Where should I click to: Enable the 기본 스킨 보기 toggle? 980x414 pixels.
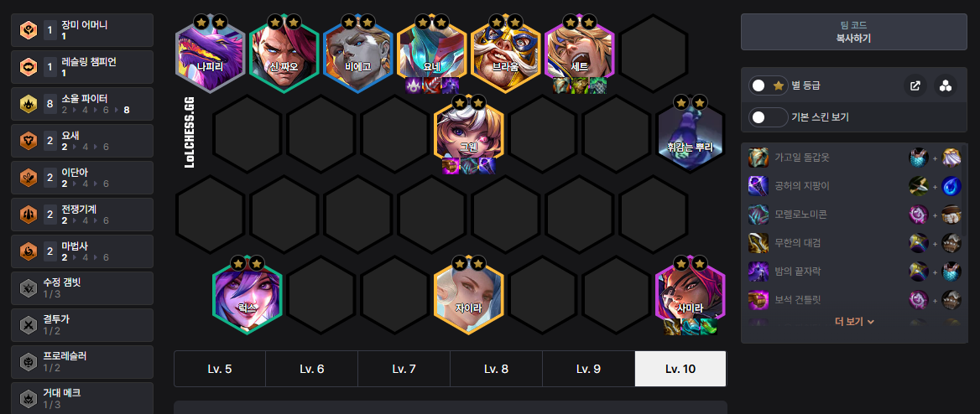[768, 116]
